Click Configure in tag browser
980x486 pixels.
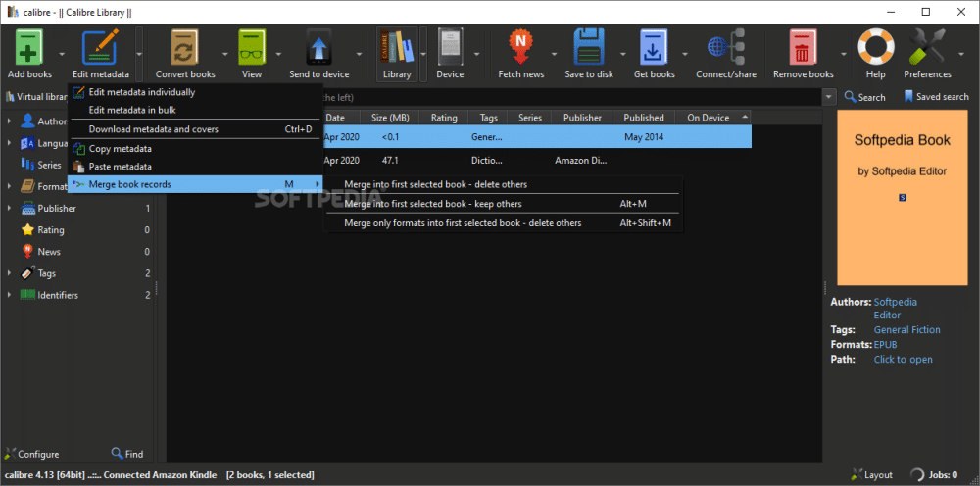click(32, 454)
